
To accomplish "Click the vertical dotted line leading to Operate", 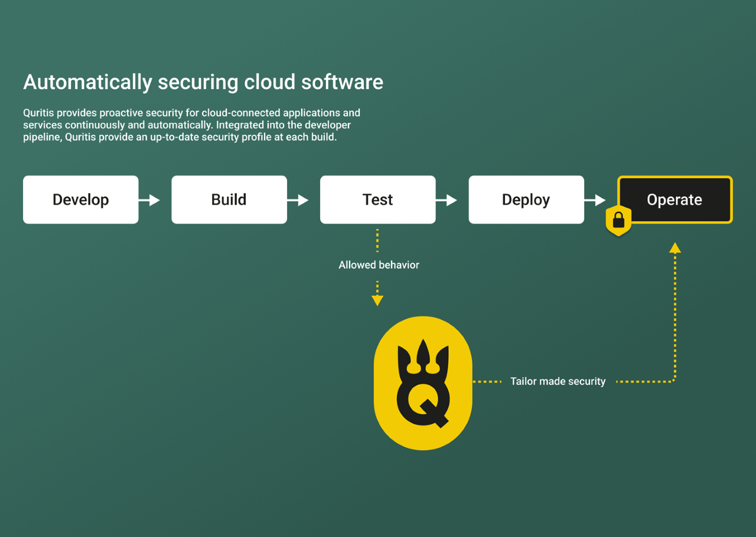I will tap(675, 319).
